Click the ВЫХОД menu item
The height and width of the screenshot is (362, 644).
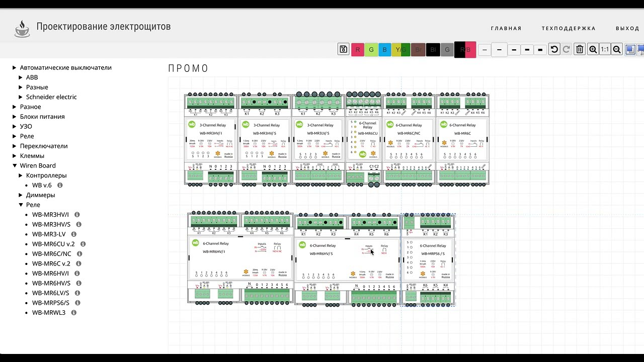[627, 29]
